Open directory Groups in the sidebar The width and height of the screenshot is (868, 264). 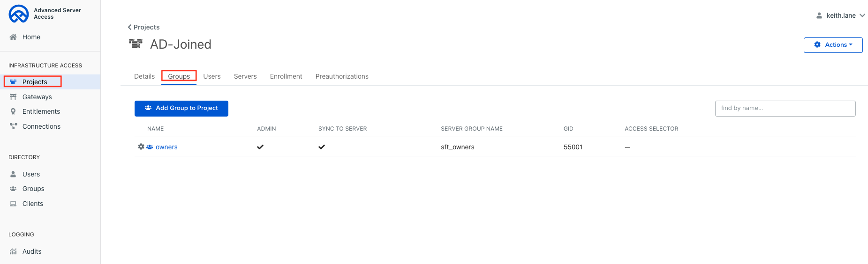pyautogui.click(x=33, y=189)
